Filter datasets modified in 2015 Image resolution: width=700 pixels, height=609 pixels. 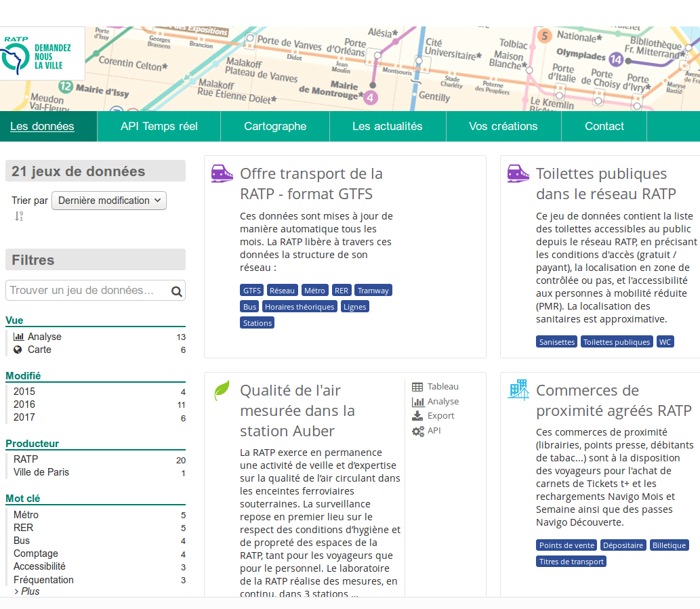click(x=100, y=392)
